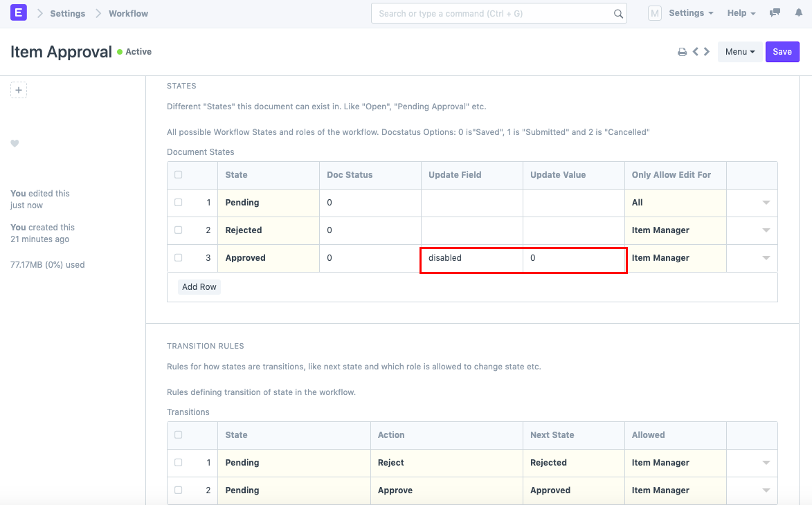Expand Pending to Approve transition row
This screenshot has width=812, height=505.
tap(766, 490)
